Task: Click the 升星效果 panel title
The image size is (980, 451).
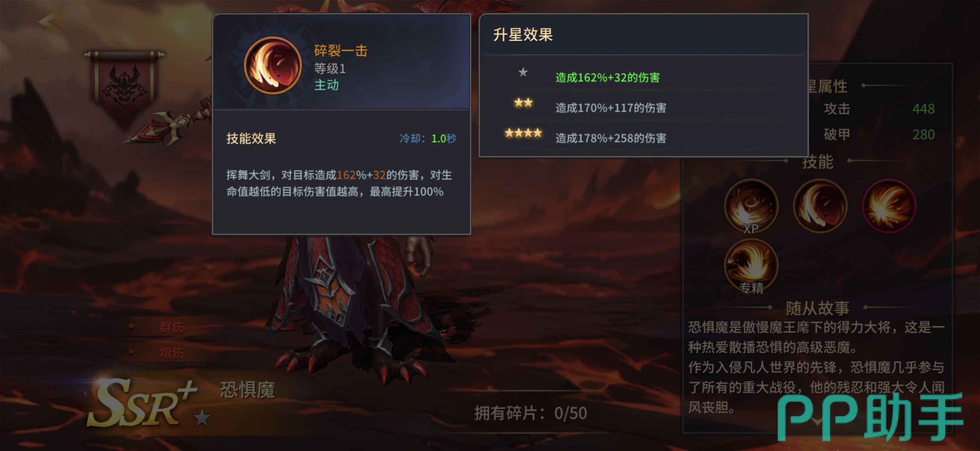Action: coord(523,35)
